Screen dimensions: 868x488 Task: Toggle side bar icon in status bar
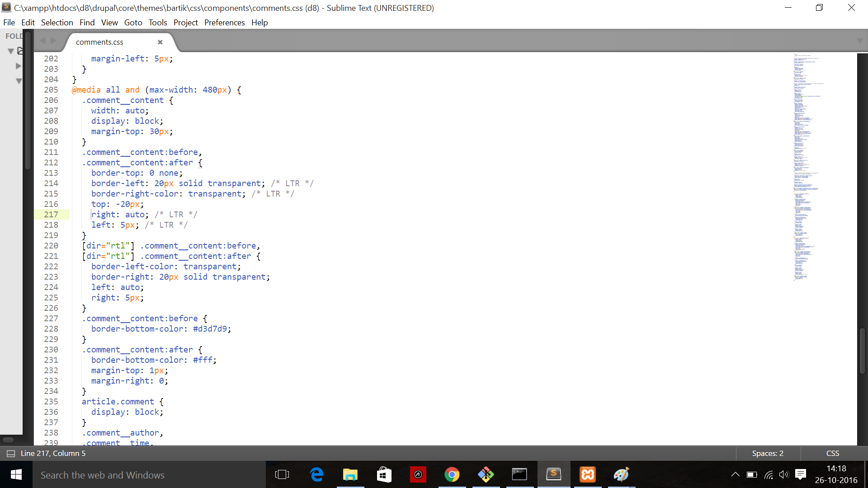(11, 453)
